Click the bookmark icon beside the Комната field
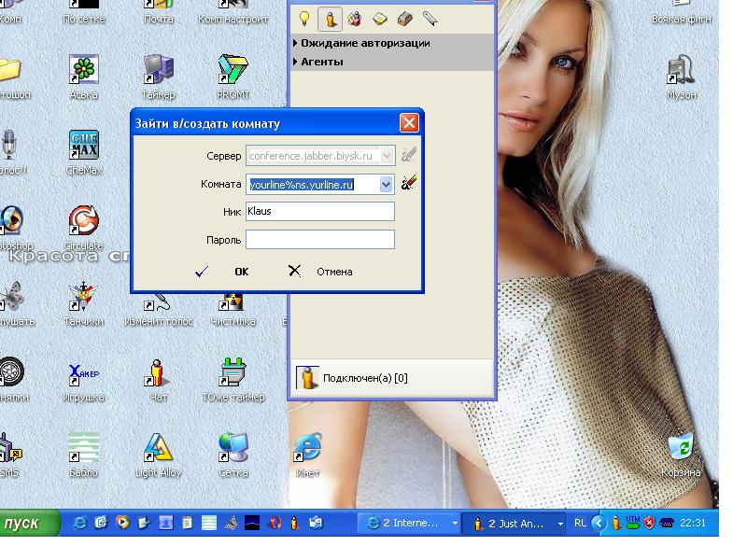 (x=408, y=184)
